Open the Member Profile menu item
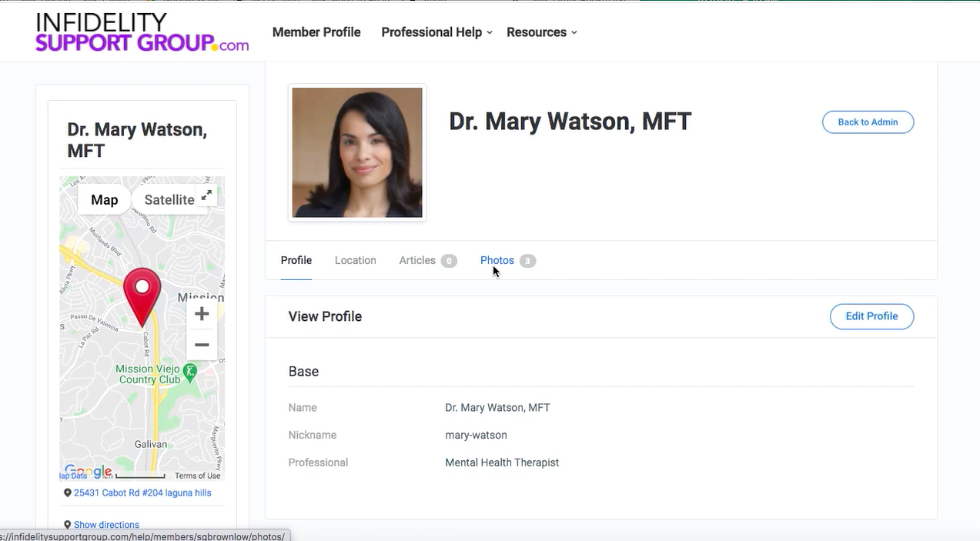 tap(316, 32)
